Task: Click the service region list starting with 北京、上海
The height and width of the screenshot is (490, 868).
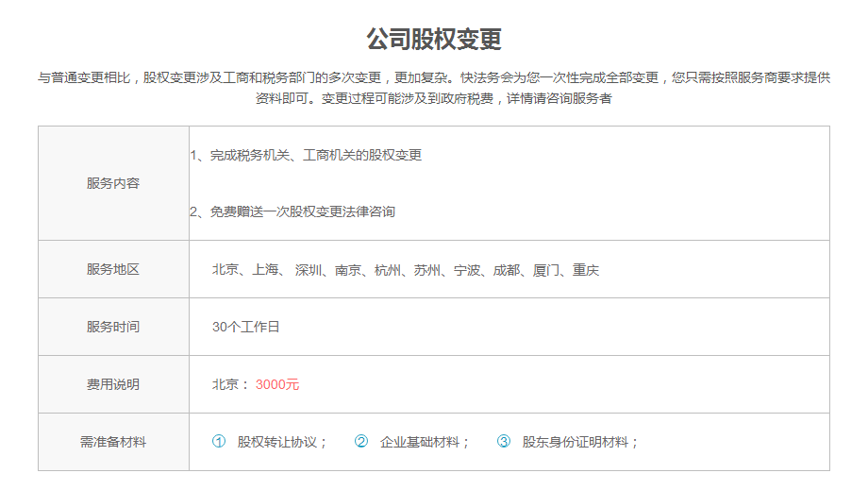Action: 406,270
